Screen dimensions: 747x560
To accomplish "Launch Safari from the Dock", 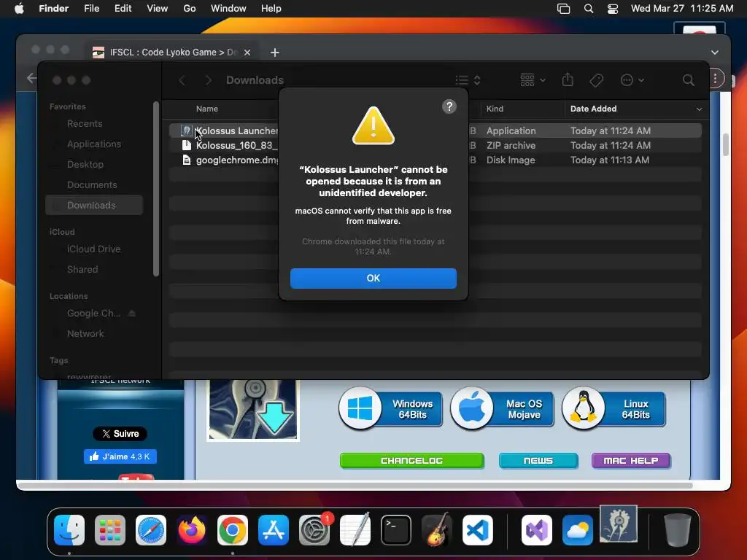I will (151, 530).
